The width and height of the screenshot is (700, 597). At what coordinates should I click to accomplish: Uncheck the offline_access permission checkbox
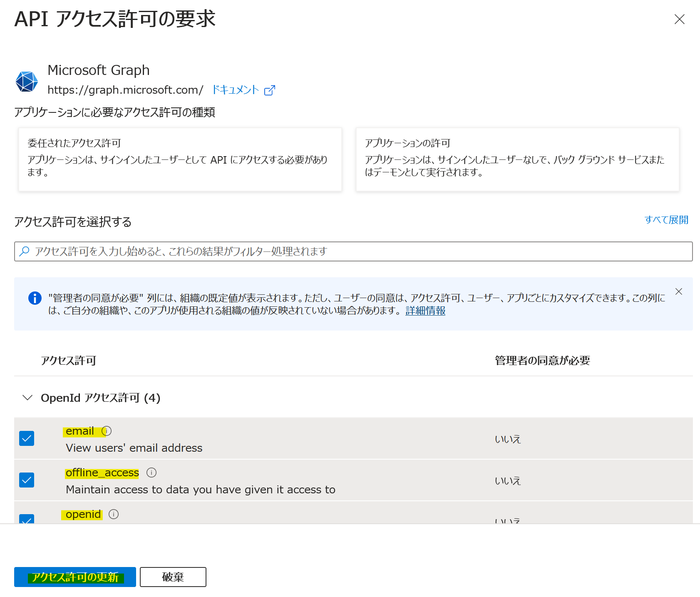coord(27,480)
